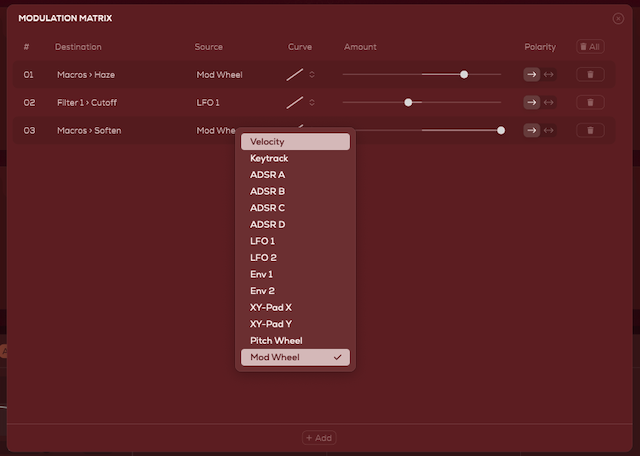Open the Mod Wheel source dropdown in row 01
This screenshot has height=456, width=640.
(220, 74)
